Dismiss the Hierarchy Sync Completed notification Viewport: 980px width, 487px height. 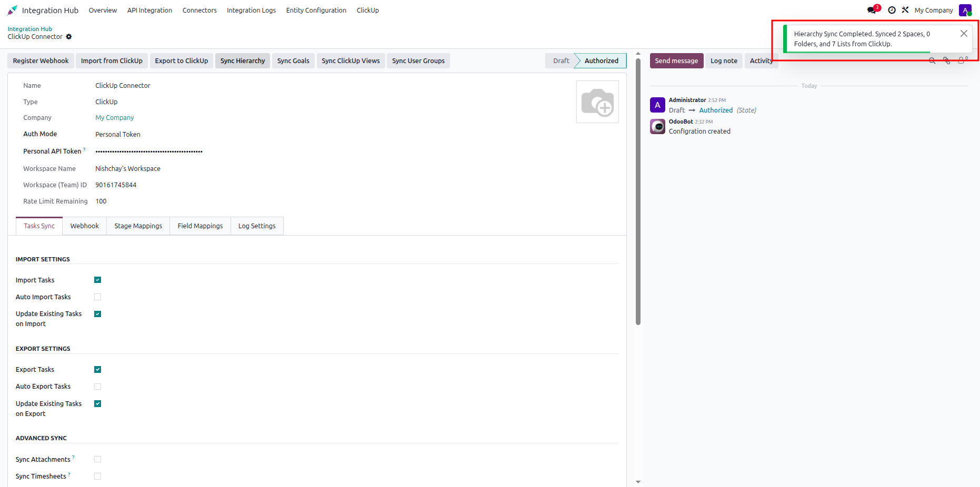pos(964,34)
